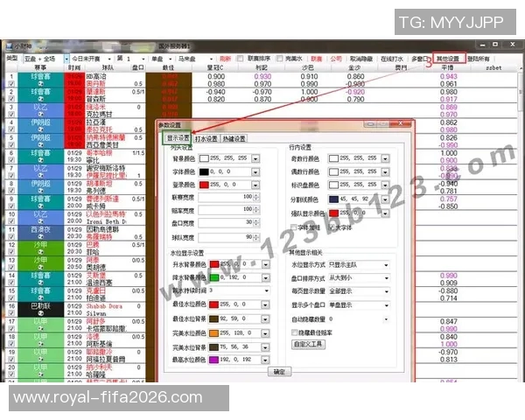Open 盘口排序方式 dropdown
This screenshot has height=420, width=525.
[387, 278]
